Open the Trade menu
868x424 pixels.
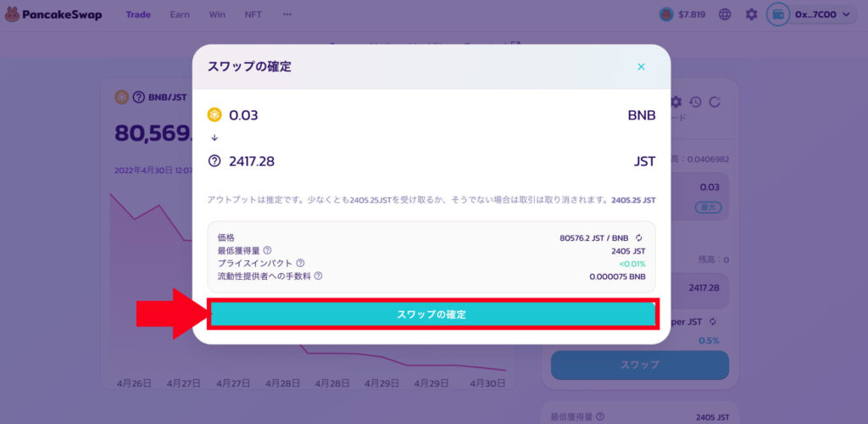click(x=138, y=14)
